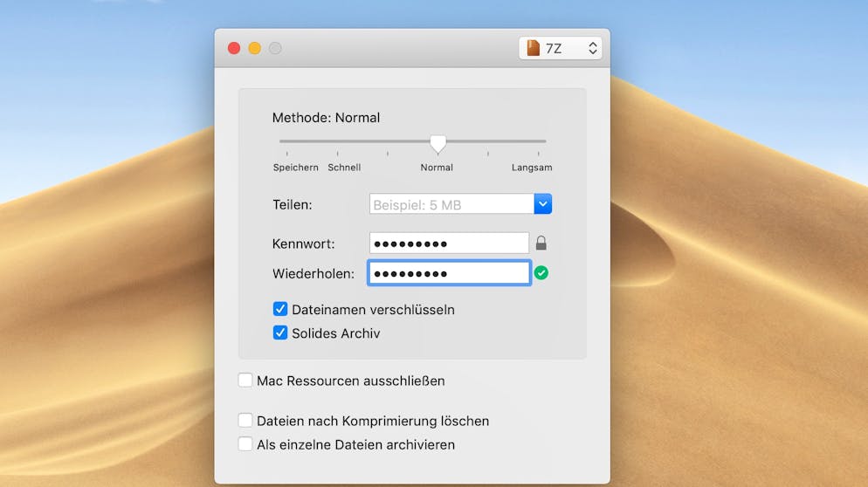Expand the Teilen size dropdown arrow
Viewport: 868px width, 487px height.
pos(543,204)
